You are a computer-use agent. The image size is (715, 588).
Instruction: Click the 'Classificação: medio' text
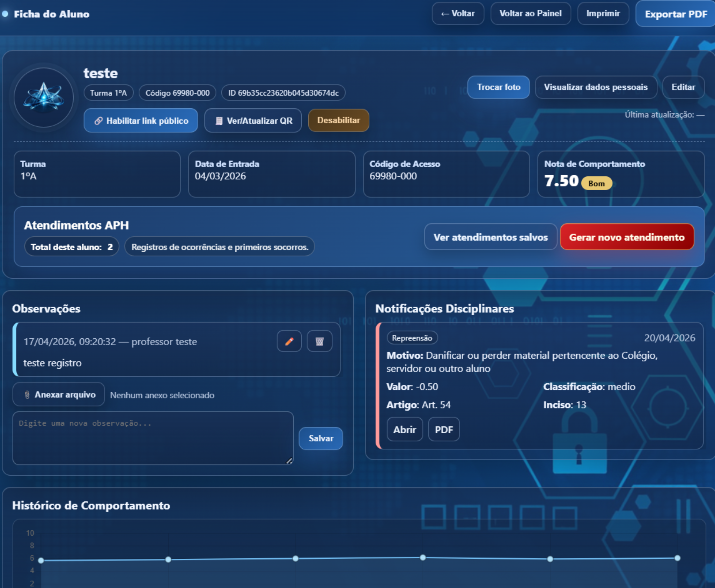tap(589, 387)
